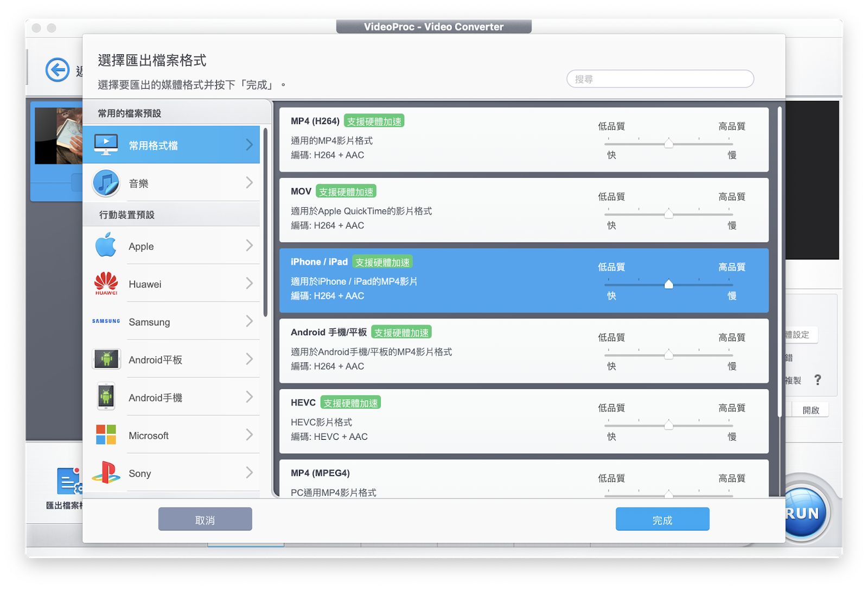
Task: Choose the Sony PlayStation logo icon
Action: 106,472
